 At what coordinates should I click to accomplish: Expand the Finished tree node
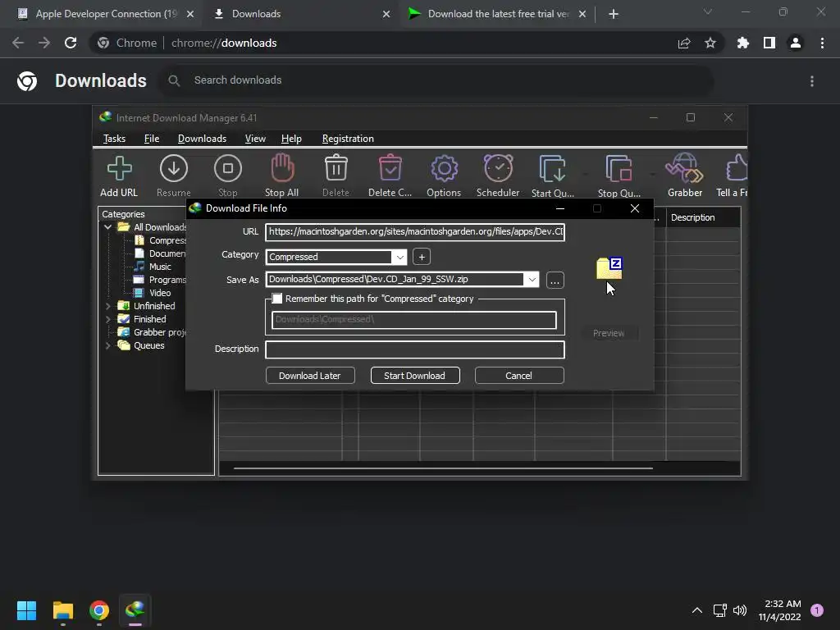107,319
